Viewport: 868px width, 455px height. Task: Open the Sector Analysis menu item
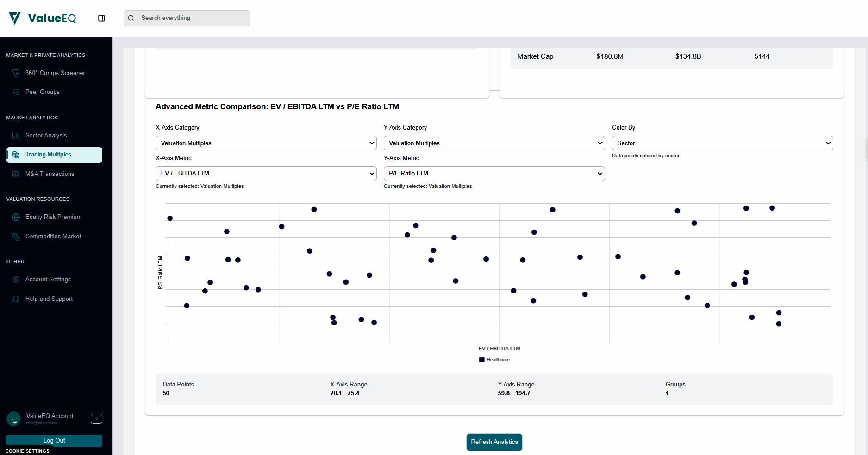click(x=46, y=136)
